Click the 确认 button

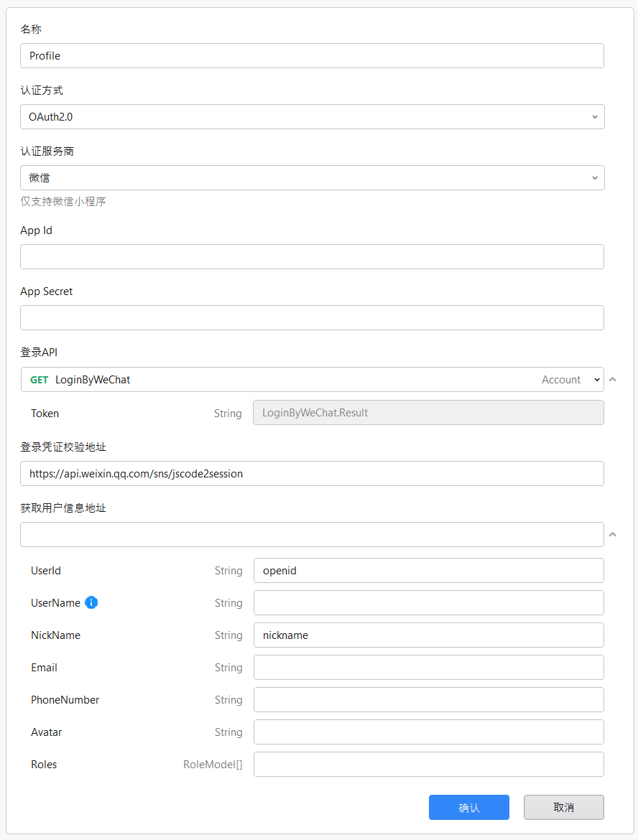(x=468, y=807)
